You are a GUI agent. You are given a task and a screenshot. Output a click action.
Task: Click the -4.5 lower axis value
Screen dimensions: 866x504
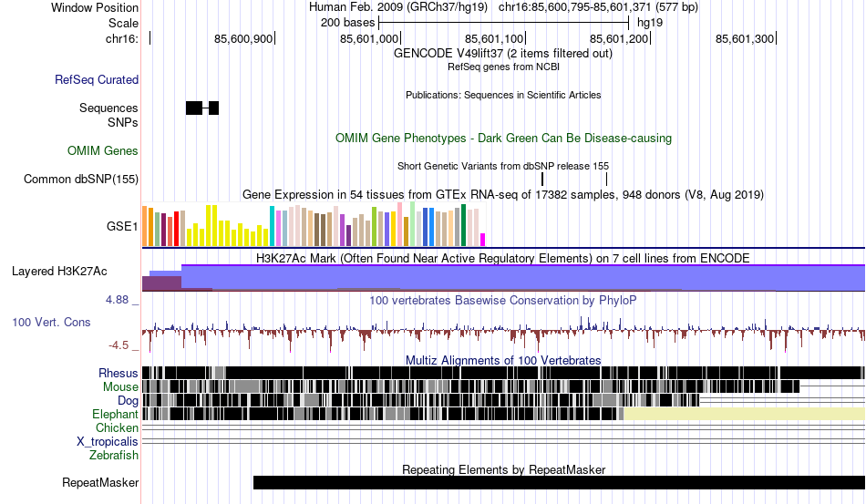point(119,345)
